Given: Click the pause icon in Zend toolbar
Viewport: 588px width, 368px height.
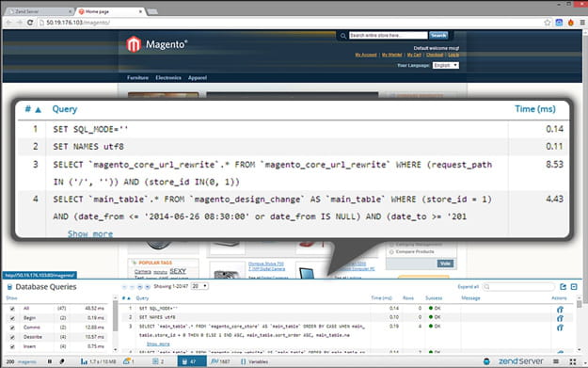Looking at the screenshot, I should pos(50,361).
